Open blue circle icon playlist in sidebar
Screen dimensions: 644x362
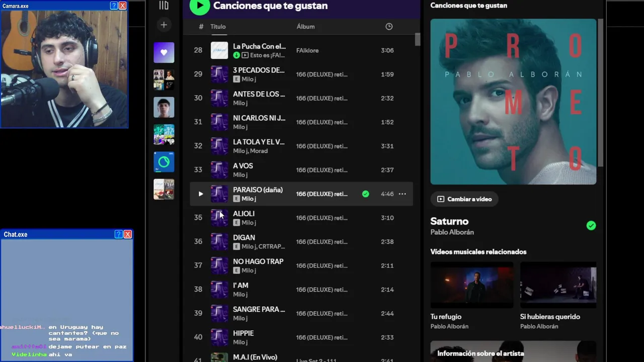(x=164, y=162)
